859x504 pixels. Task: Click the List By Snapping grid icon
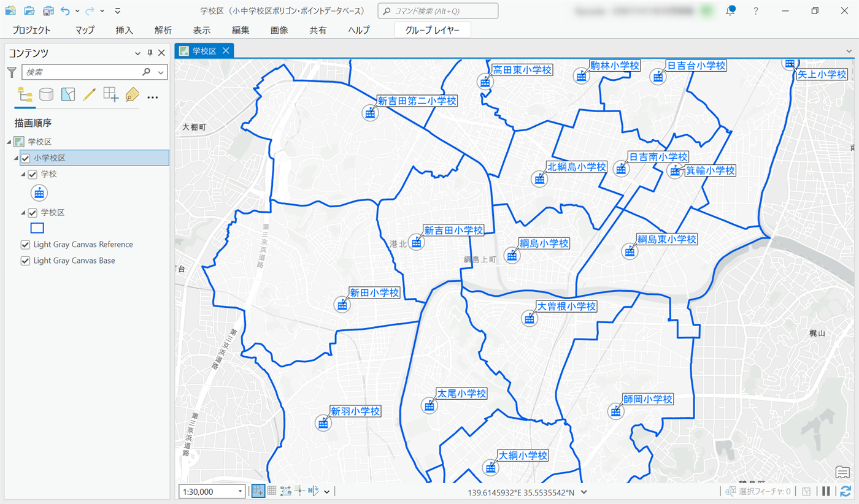click(x=110, y=94)
